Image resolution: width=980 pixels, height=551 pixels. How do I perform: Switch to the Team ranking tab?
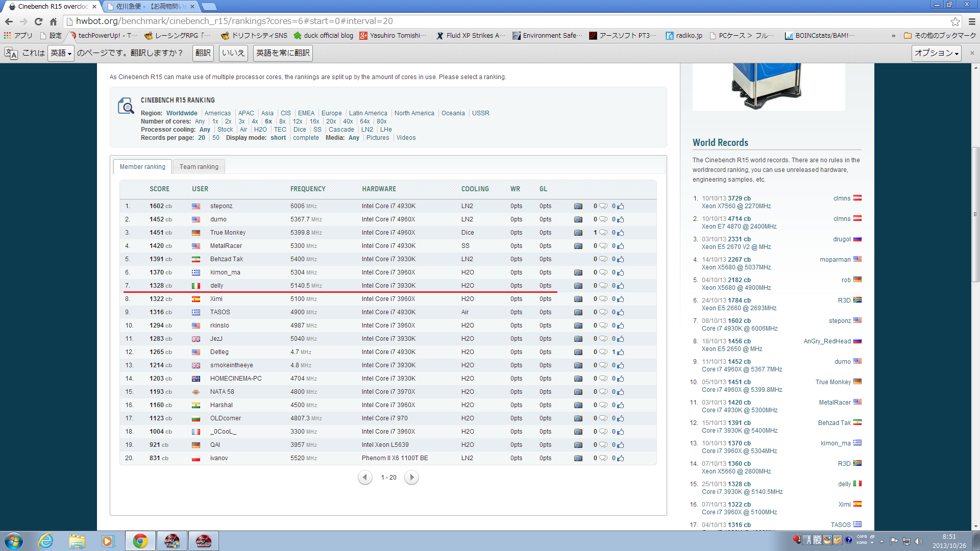(199, 167)
